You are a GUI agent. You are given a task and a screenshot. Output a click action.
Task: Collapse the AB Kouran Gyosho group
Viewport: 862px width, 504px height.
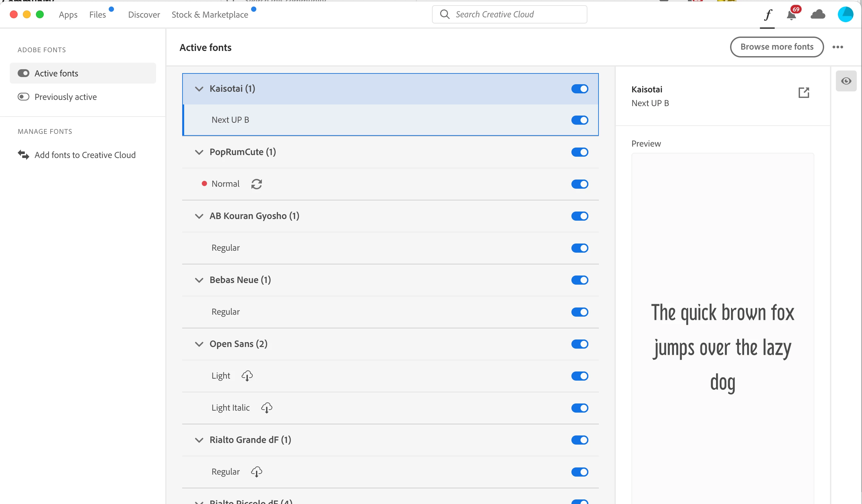(199, 216)
